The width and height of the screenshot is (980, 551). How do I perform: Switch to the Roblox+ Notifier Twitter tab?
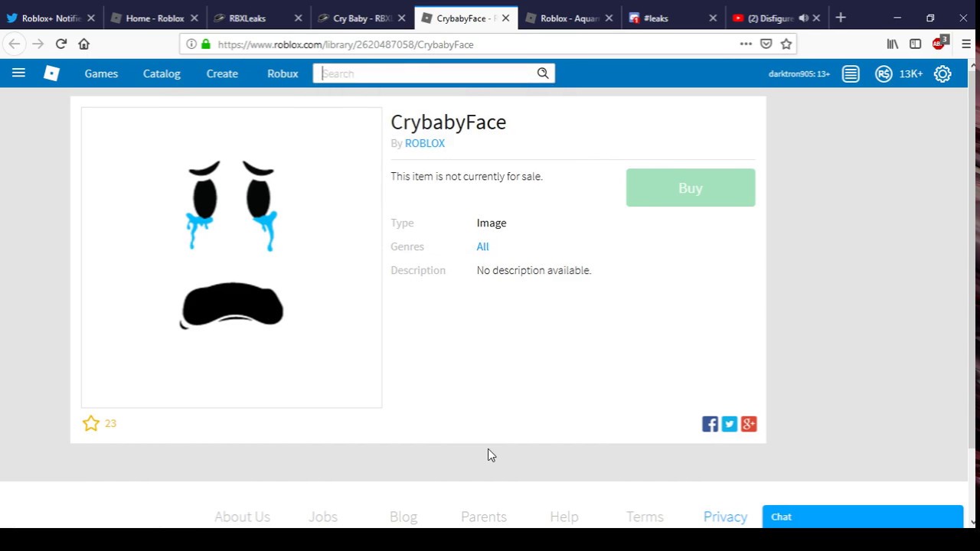coord(51,18)
